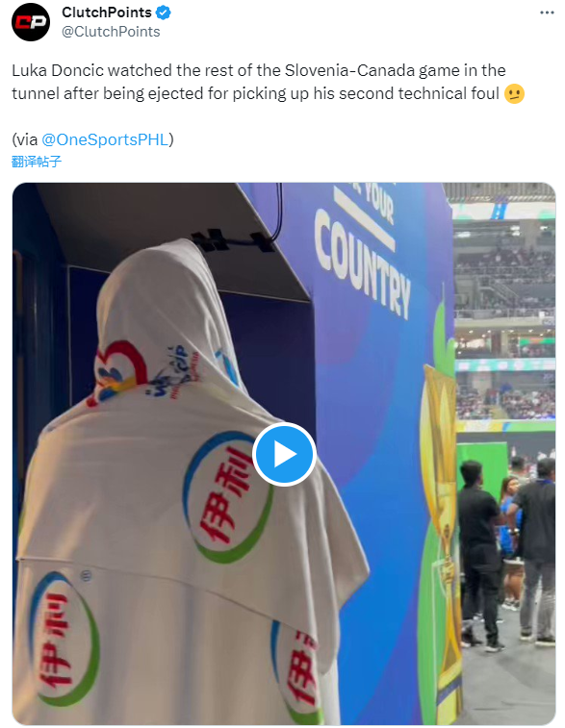Click the blue verified badge icon

(x=163, y=13)
